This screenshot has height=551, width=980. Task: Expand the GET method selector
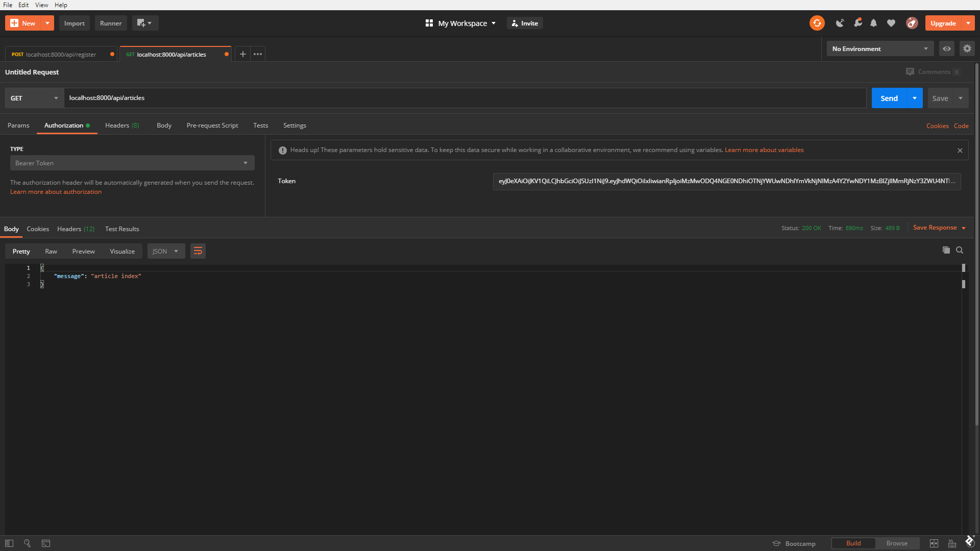[33, 98]
